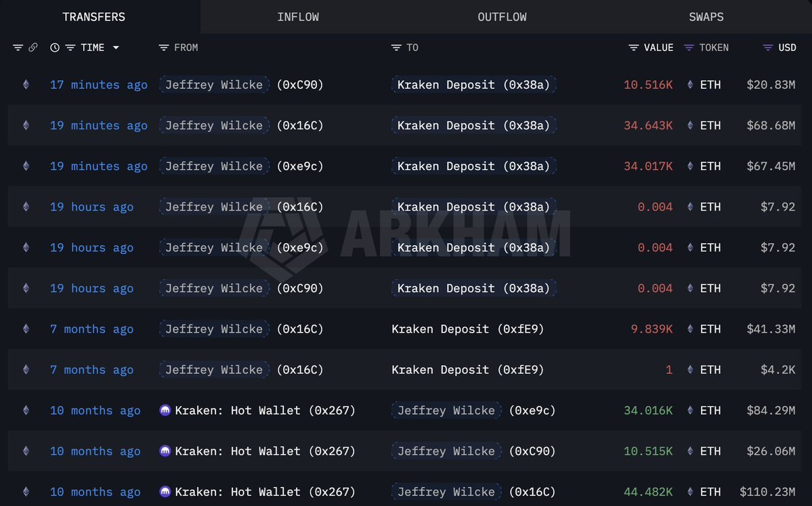Viewport: 812px width, 506px height.
Task: Expand the TIME sort dropdown arrow
Action: [x=116, y=47]
